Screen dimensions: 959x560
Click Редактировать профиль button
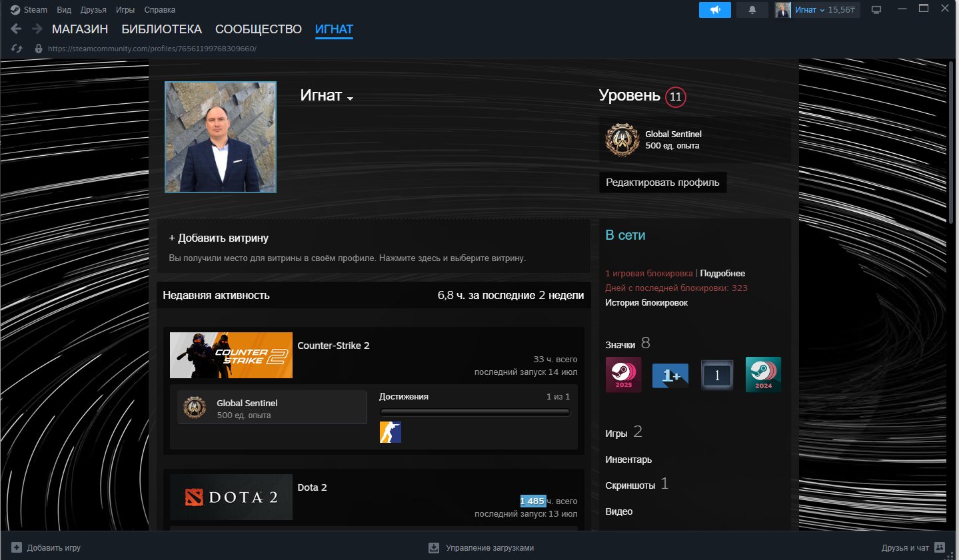(x=662, y=182)
